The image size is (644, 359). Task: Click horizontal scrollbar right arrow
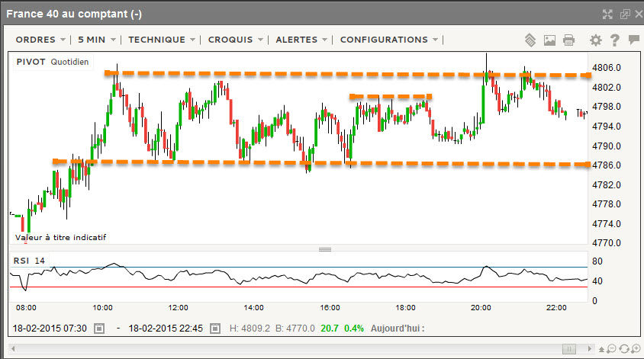(x=590, y=349)
